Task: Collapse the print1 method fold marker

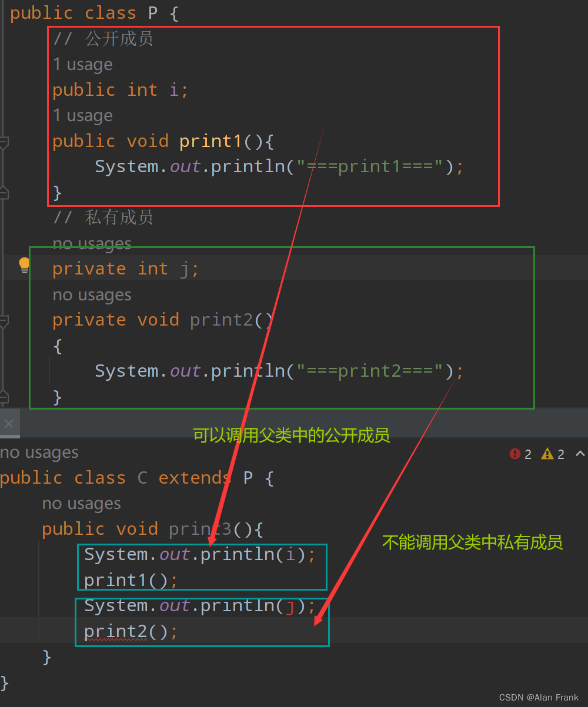Action: click(4, 142)
